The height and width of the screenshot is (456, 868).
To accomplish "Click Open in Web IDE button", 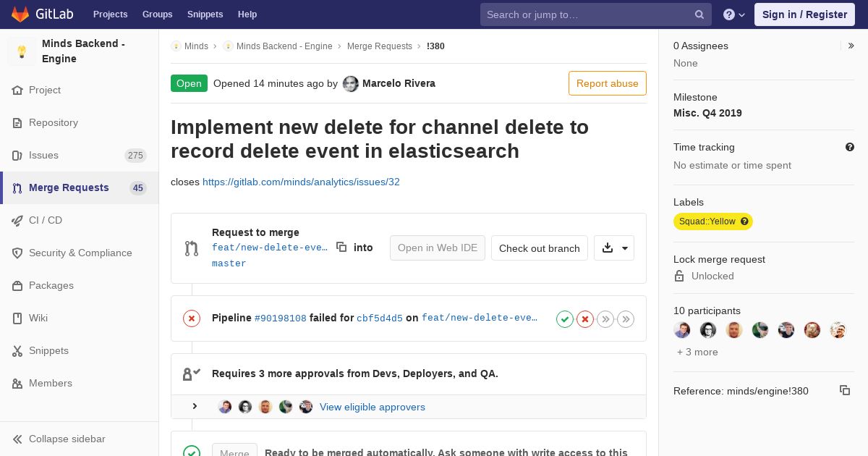I will (438, 248).
